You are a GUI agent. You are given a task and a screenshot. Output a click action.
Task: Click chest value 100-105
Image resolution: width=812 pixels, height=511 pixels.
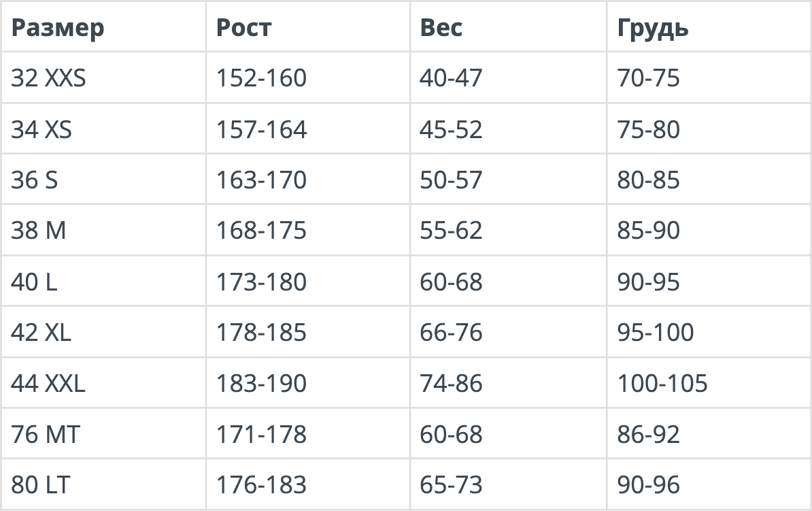(x=662, y=384)
